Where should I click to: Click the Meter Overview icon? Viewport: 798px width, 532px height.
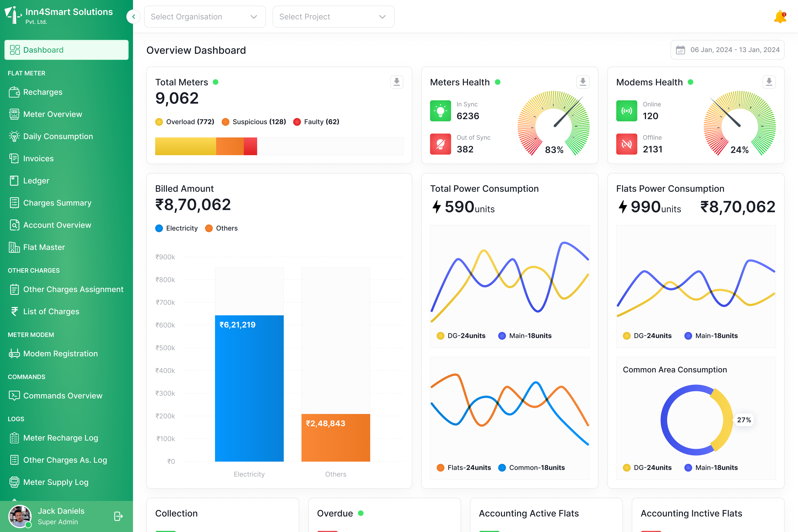[14, 114]
